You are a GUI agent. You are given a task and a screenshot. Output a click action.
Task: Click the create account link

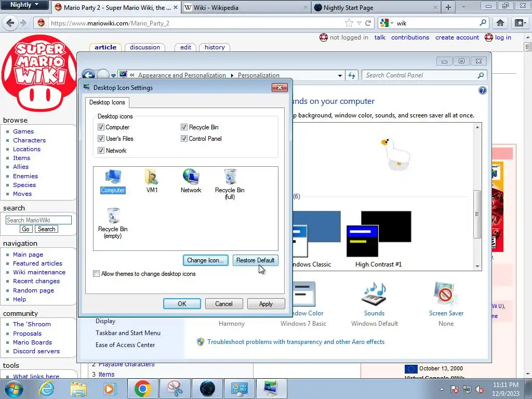click(457, 37)
